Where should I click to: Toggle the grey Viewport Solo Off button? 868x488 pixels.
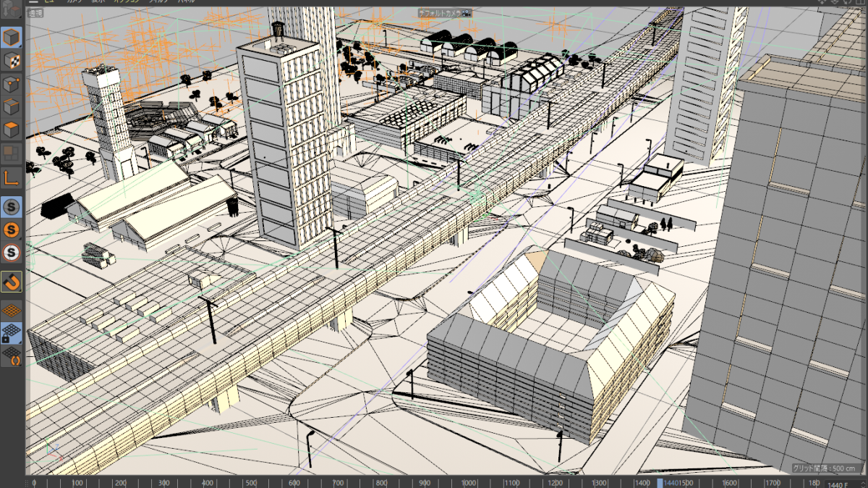pos(12,208)
